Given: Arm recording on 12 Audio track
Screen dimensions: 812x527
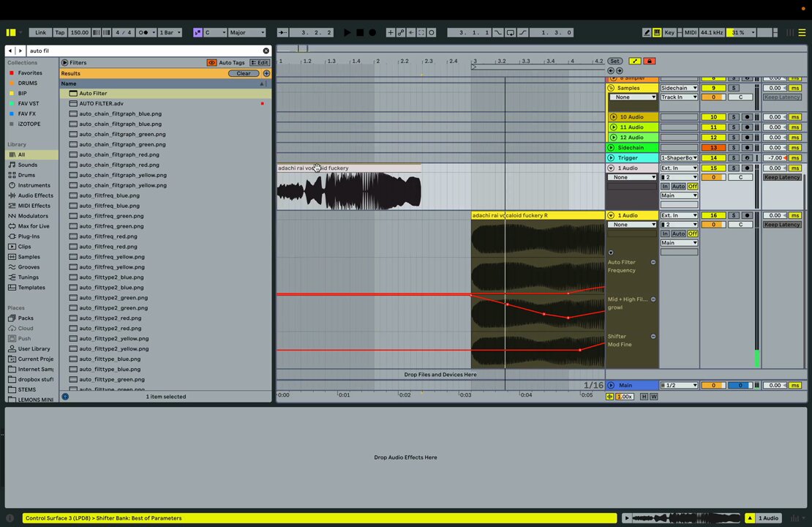Looking at the screenshot, I should [747, 138].
